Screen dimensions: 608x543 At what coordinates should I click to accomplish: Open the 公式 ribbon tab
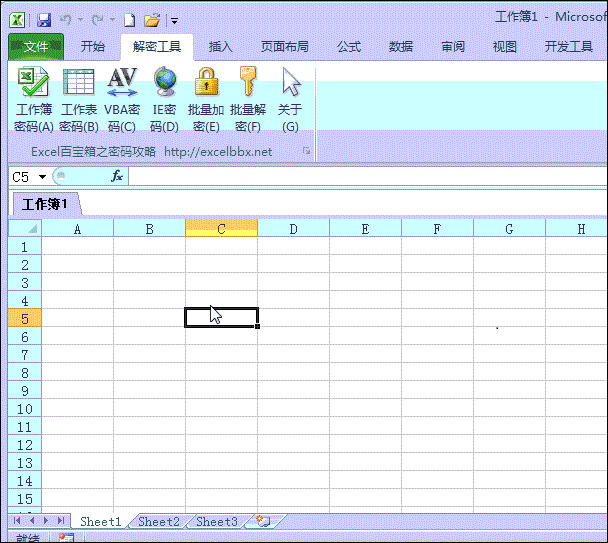pos(349,47)
